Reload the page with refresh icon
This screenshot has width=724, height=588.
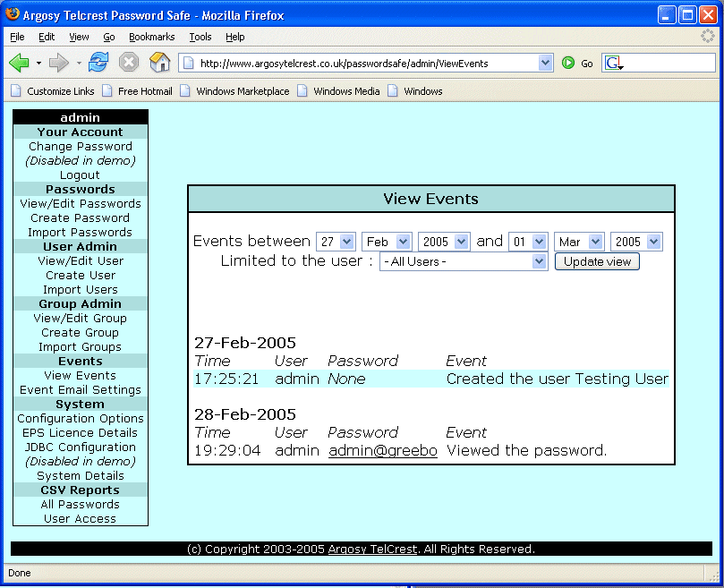[98, 62]
